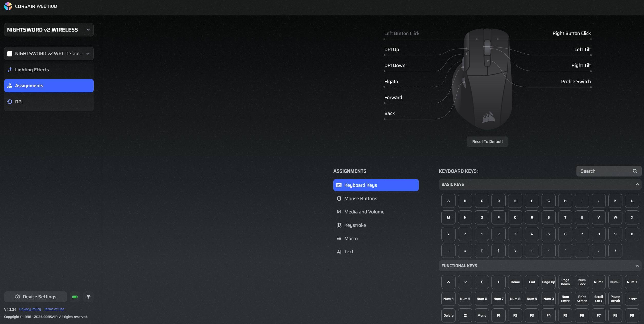Open the NIGHTSWORD v2 WIRELESS device dropdown
This screenshot has height=324, width=644.
[49, 30]
